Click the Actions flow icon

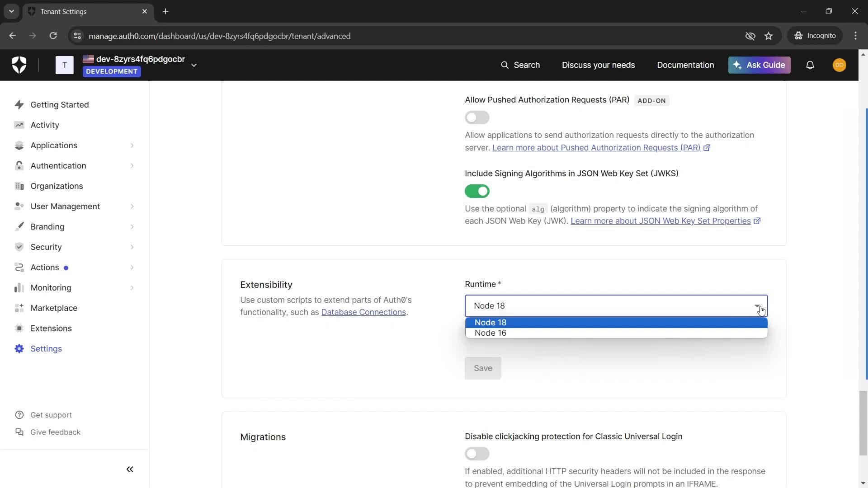(19, 267)
